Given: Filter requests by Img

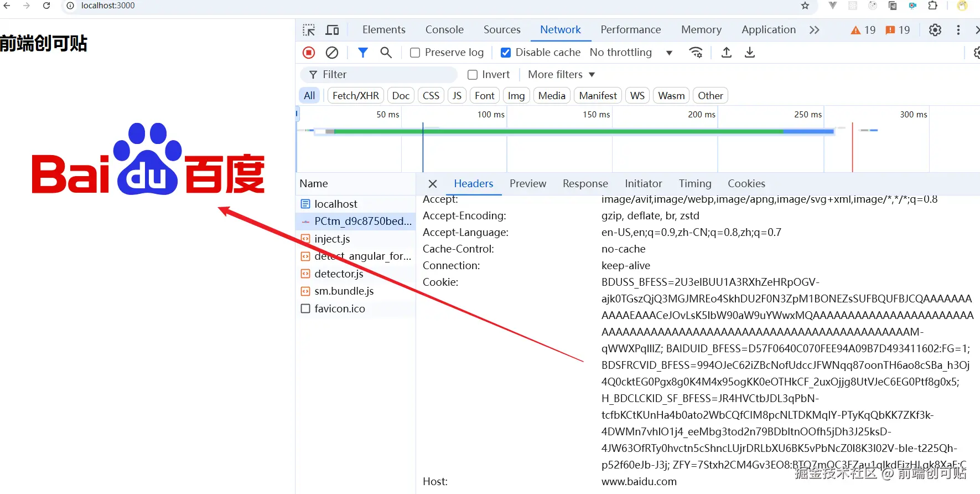Looking at the screenshot, I should (516, 96).
